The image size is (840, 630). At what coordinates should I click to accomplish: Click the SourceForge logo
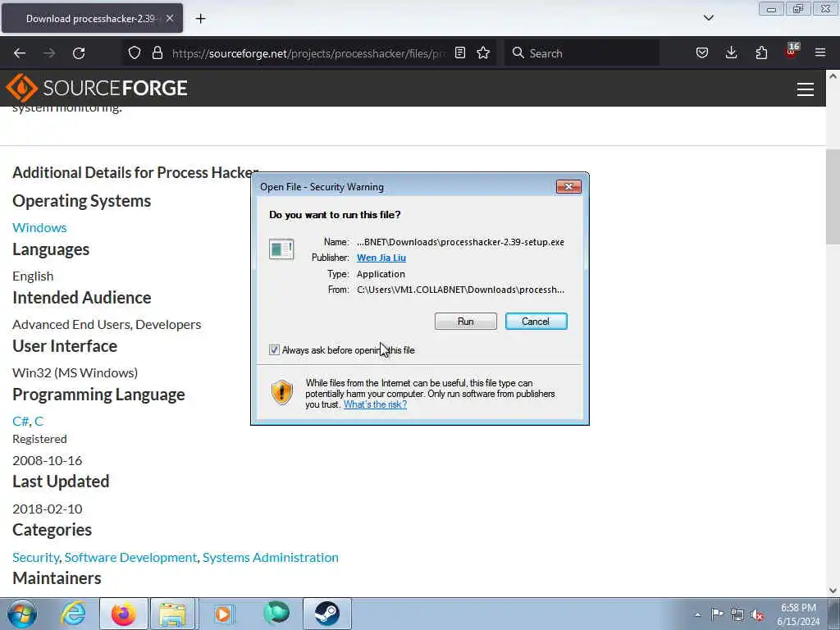[x=97, y=88]
